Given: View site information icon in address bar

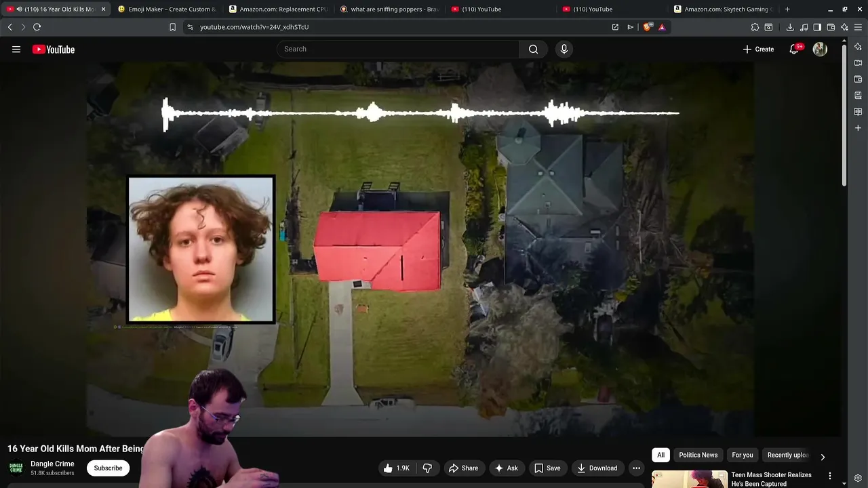Looking at the screenshot, I should tap(190, 27).
